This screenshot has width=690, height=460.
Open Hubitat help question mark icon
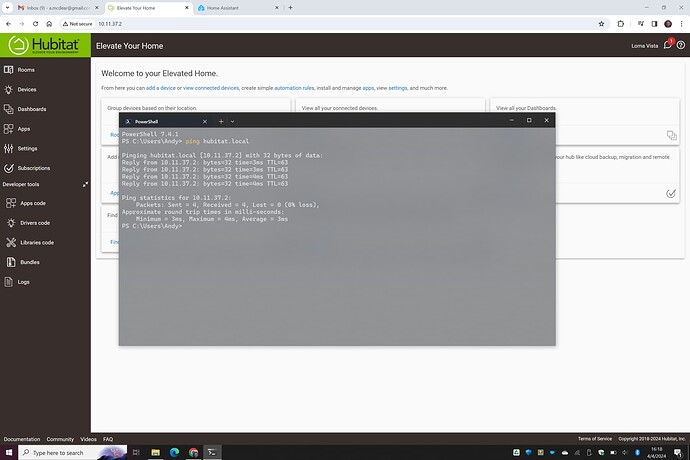click(x=681, y=45)
